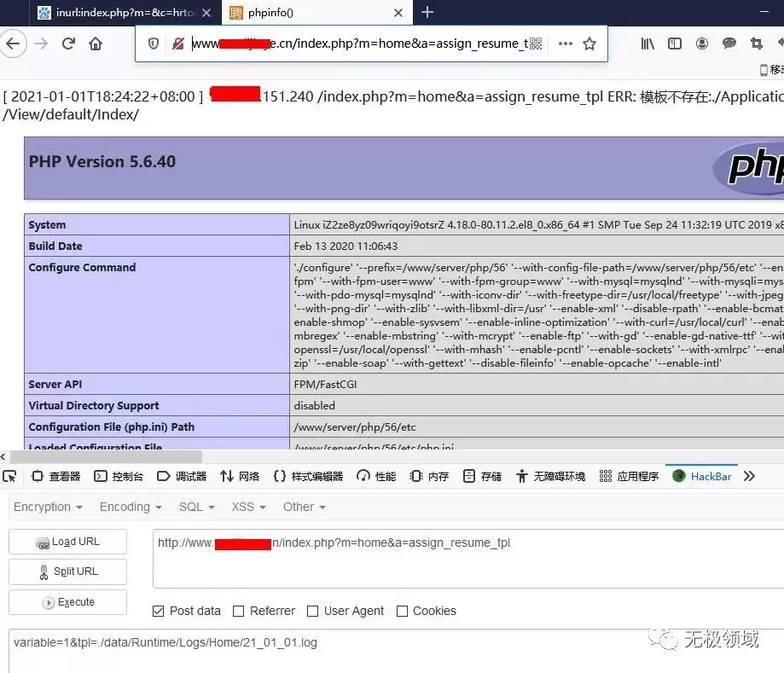The width and height of the screenshot is (784, 673).
Task: Select 'Configuration File (php.ini) Path' label
Action: [111, 427]
